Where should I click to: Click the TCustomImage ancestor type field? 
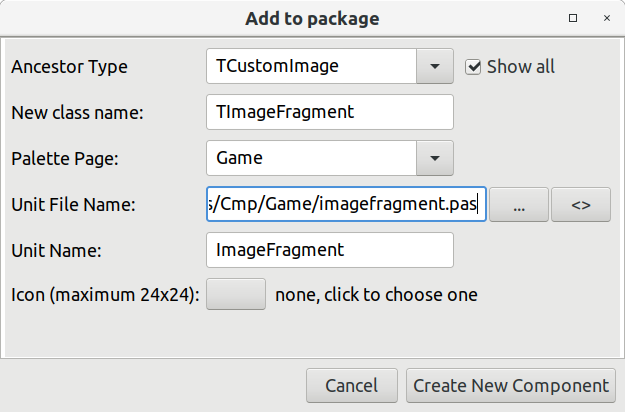click(x=310, y=67)
